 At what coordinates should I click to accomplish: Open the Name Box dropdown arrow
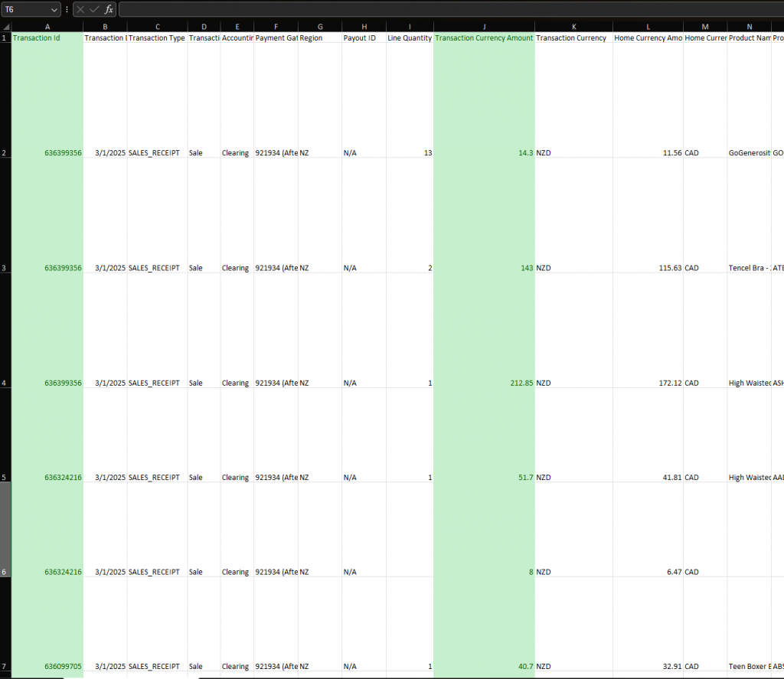pos(54,9)
